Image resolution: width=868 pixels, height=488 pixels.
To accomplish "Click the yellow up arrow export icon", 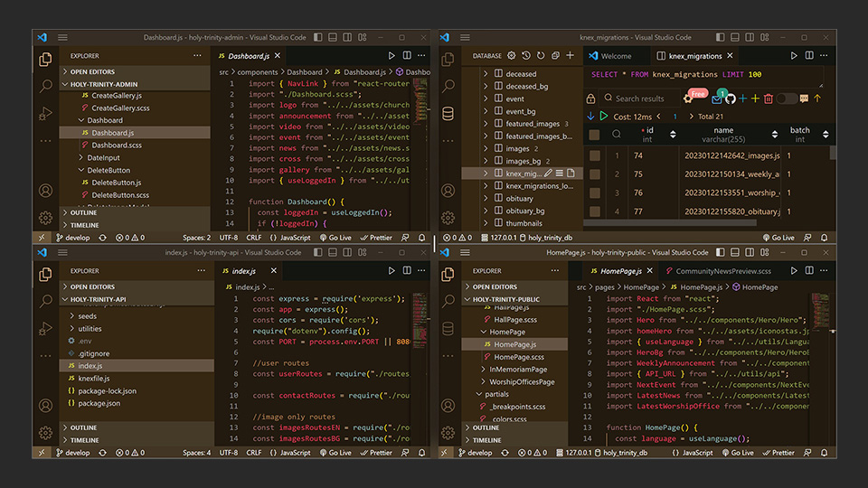I will (x=817, y=99).
